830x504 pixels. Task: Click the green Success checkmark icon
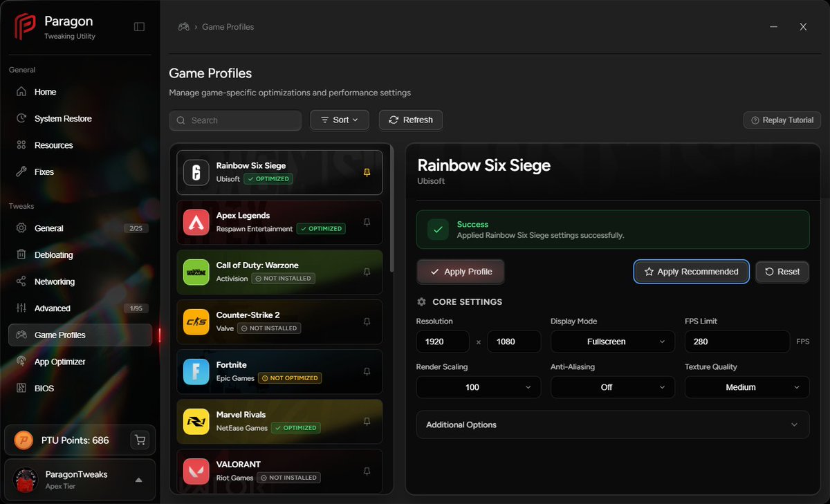click(438, 229)
